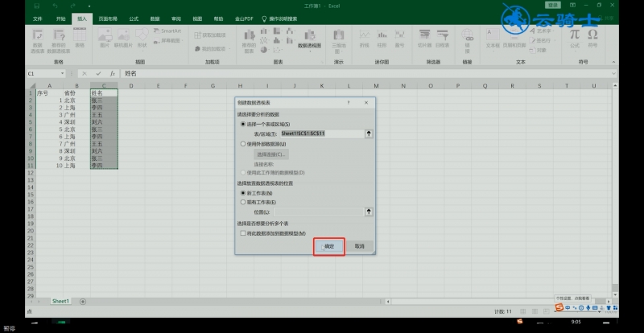Click the 登录 sign-in button
Image resolution: width=644 pixels, height=333 pixels.
553,5
